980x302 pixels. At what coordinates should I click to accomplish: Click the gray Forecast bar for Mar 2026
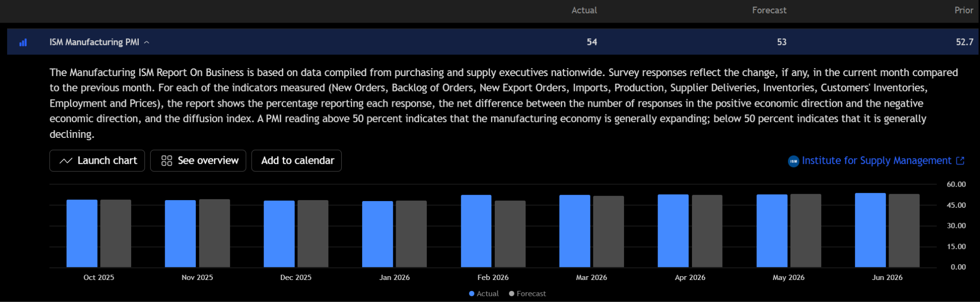tap(609, 232)
